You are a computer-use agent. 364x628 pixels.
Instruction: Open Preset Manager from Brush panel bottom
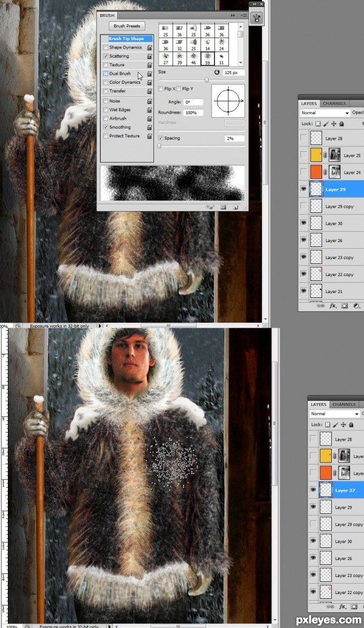(x=223, y=207)
